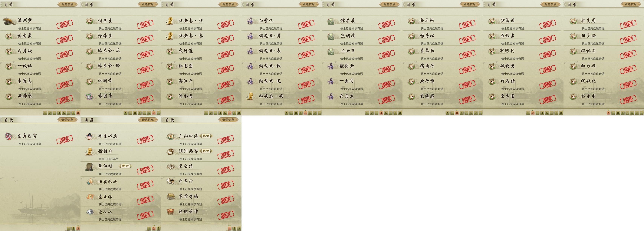The width and height of the screenshot is (644, 231).
Task: Open the 惜往日 quest entry
Action: coord(121,154)
